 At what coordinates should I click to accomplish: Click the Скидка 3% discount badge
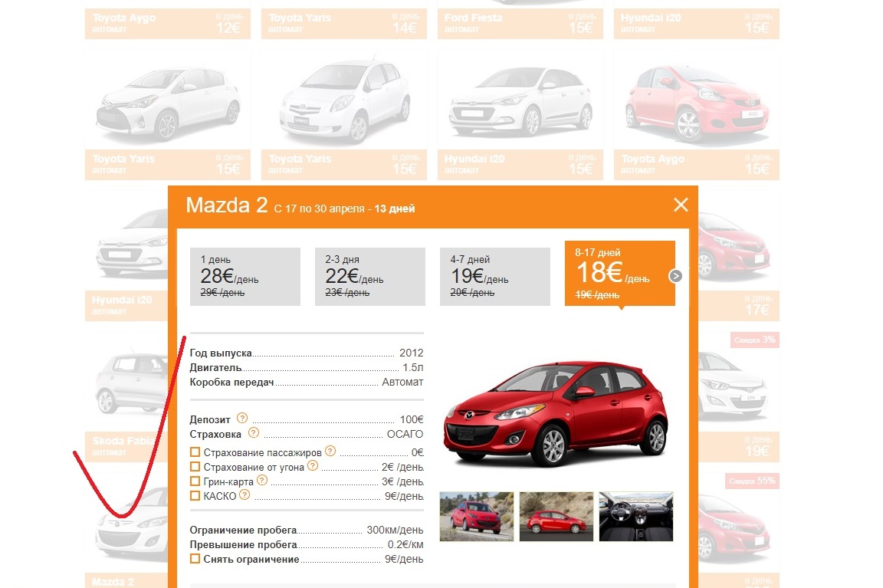[754, 340]
